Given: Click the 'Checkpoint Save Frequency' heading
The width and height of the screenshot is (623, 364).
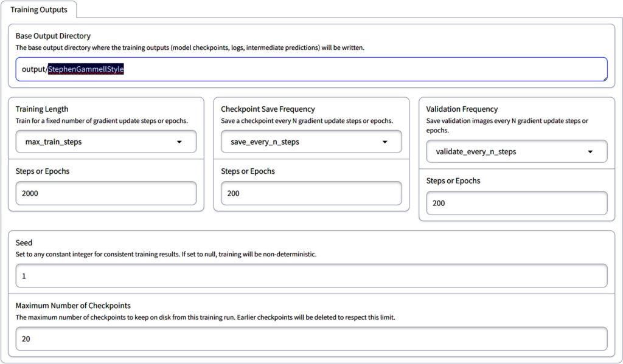Looking at the screenshot, I should (x=268, y=109).
